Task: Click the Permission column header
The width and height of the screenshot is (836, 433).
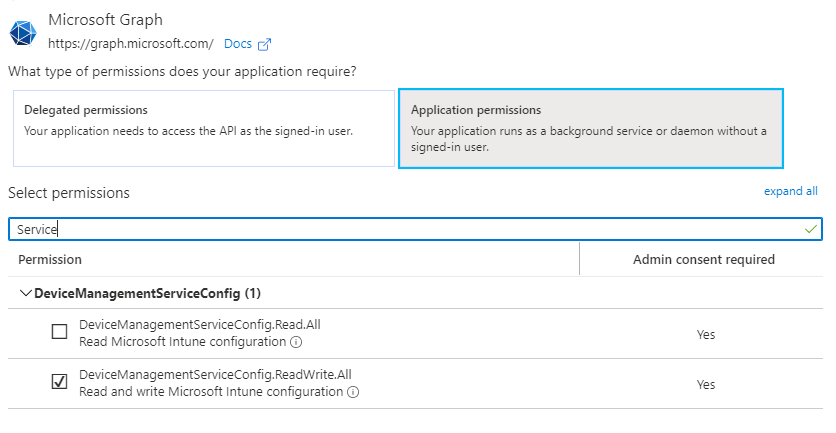Action: pyautogui.click(x=50, y=260)
